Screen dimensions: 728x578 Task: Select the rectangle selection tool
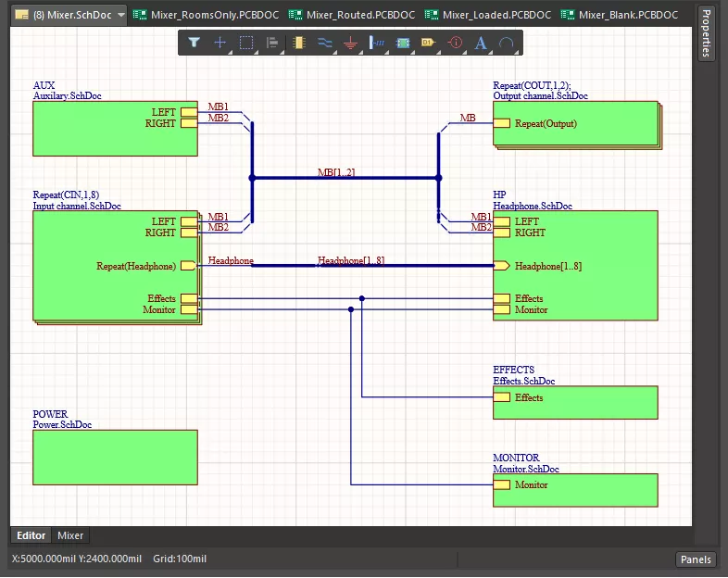pos(246,43)
